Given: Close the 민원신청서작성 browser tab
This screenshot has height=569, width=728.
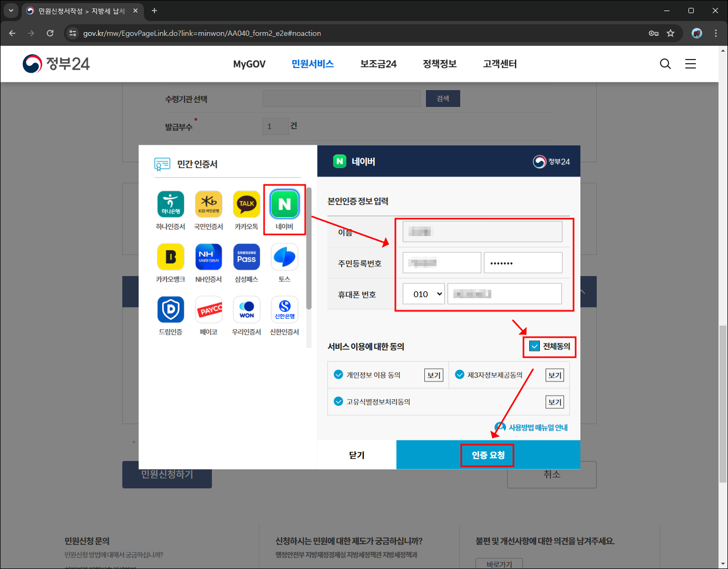Looking at the screenshot, I should (135, 11).
